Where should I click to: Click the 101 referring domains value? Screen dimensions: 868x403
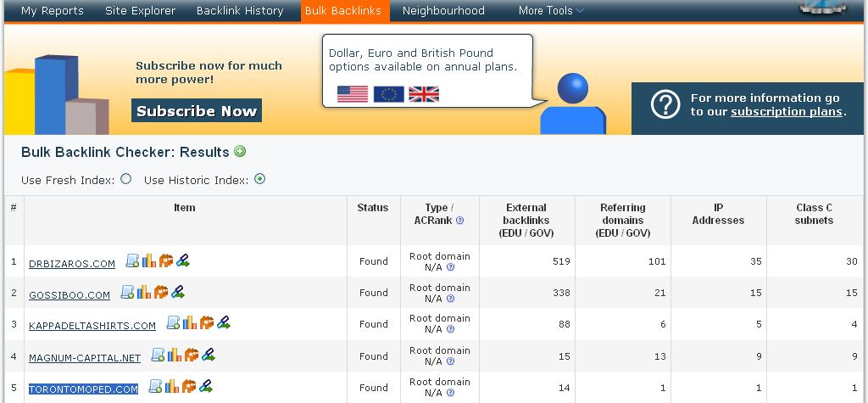tap(657, 261)
